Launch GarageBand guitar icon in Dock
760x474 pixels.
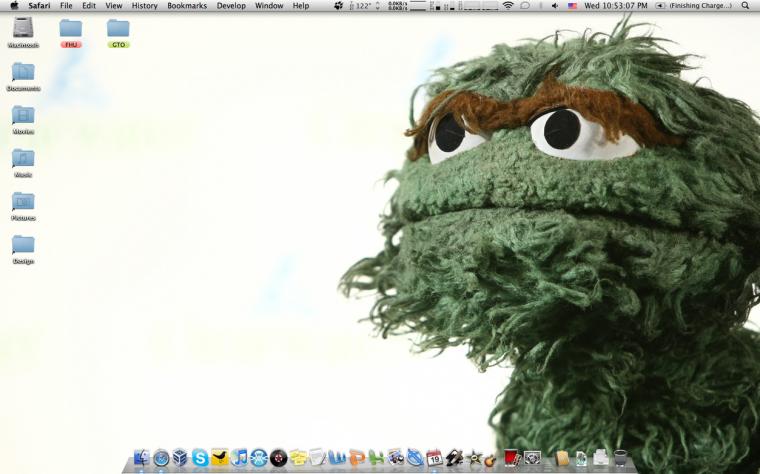click(490, 458)
